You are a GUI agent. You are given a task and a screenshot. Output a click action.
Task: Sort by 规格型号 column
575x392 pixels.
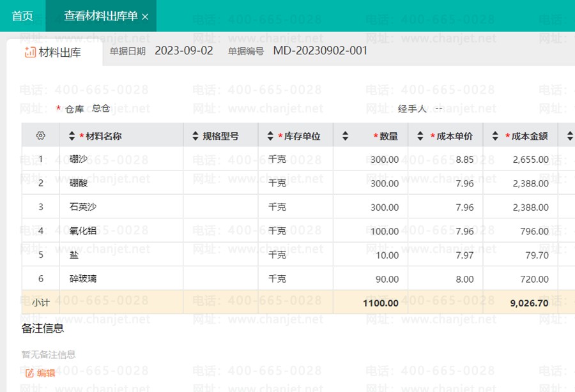(195, 136)
